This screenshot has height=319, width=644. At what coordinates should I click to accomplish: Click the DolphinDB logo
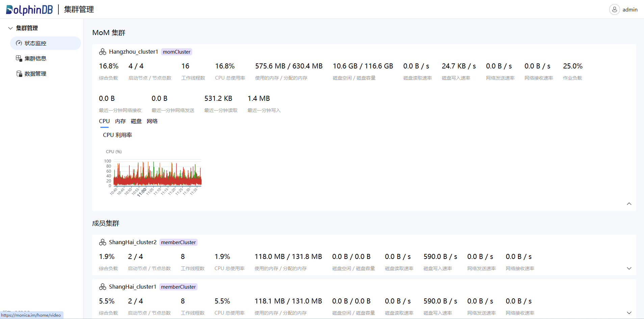coord(29,10)
